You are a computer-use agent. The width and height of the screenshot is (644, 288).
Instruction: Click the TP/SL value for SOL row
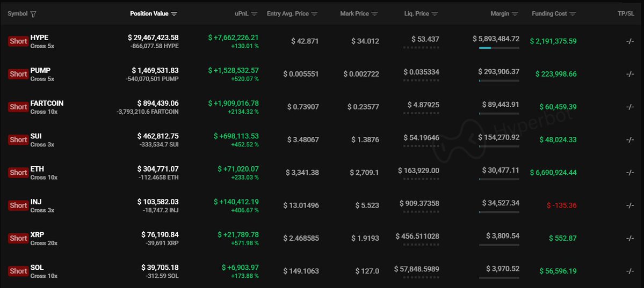point(630,271)
